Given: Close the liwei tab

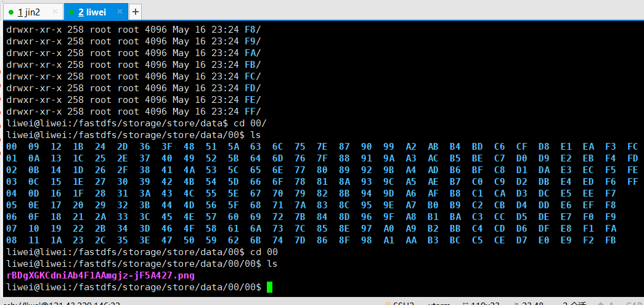Looking at the screenshot, I should tap(120, 12).
